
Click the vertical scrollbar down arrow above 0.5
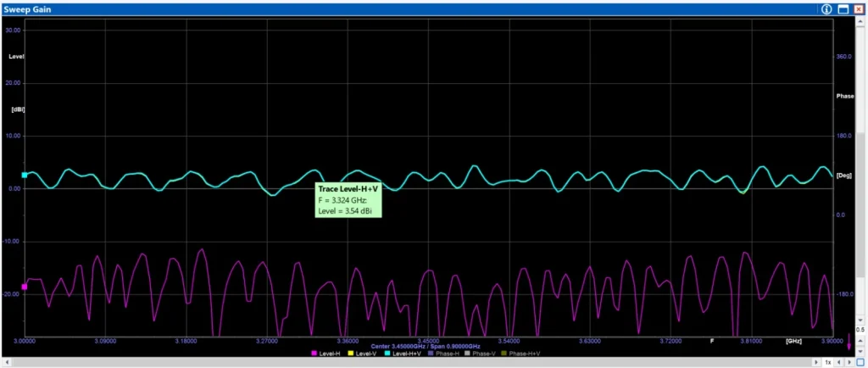click(x=860, y=320)
